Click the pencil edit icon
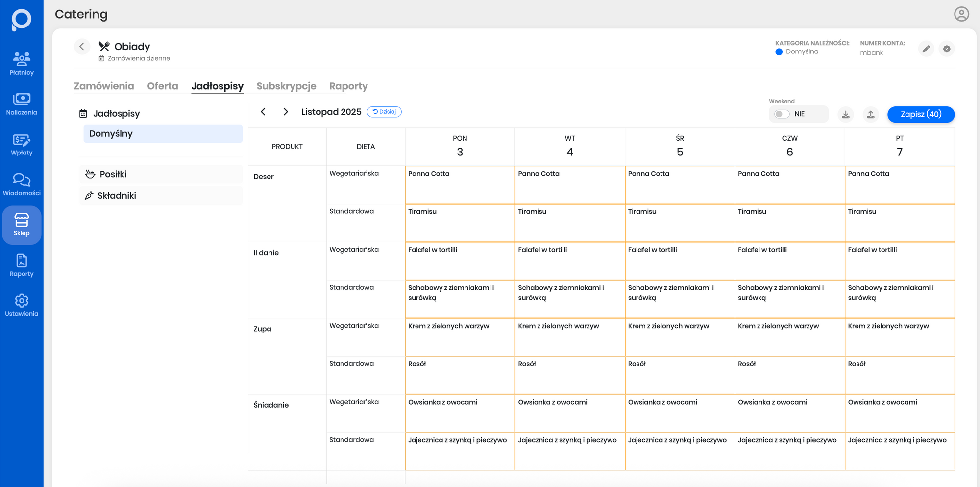Image resolution: width=980 pixels, height=487 pixels. (926, 49)
